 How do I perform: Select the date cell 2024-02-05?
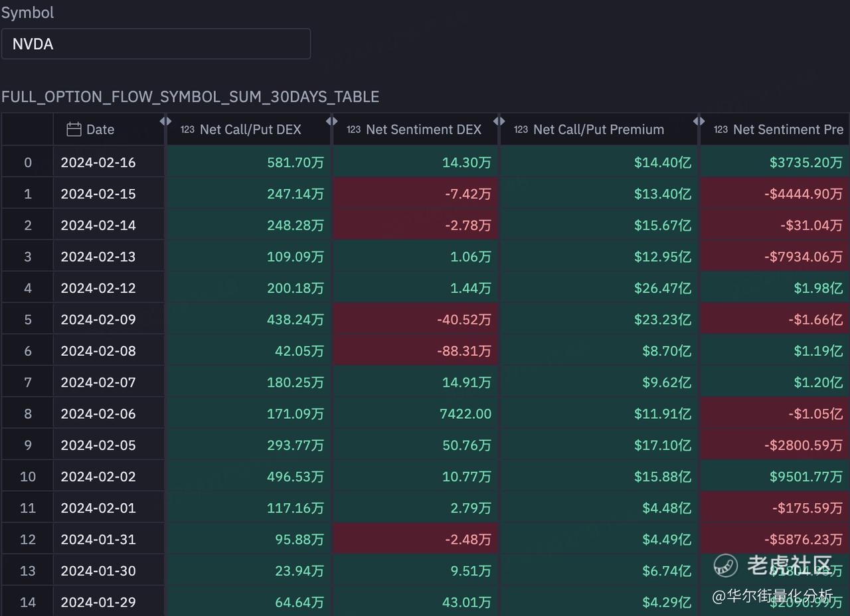pos(109,445)
